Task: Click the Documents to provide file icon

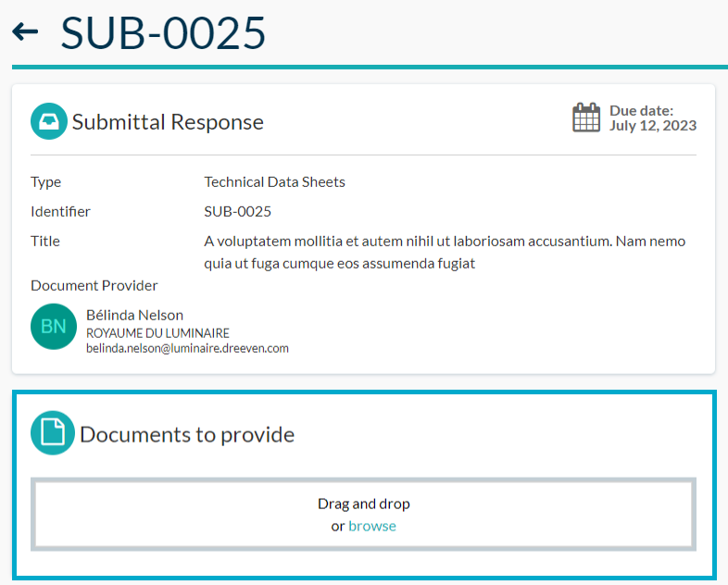Action: click(53, 433)
